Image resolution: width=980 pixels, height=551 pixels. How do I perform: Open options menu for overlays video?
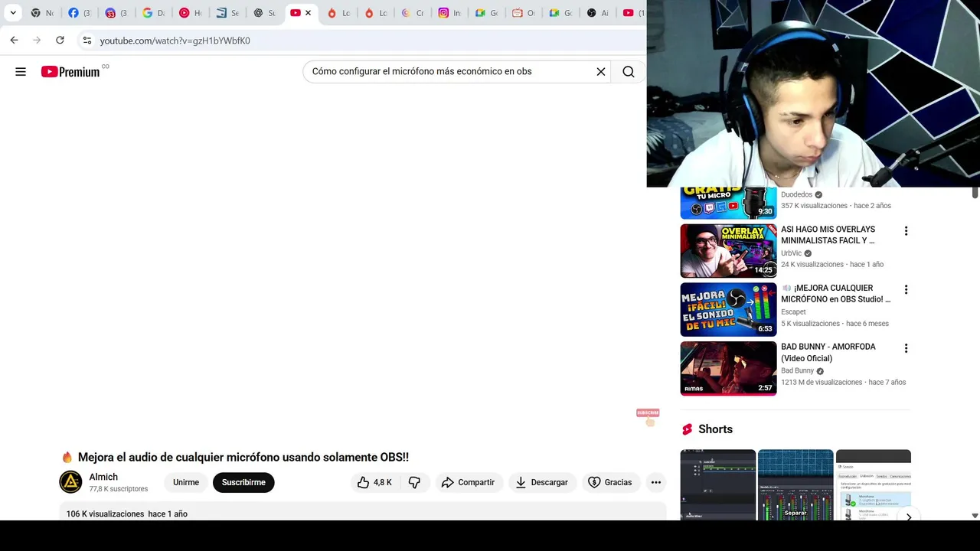click(x=906, y=231)
